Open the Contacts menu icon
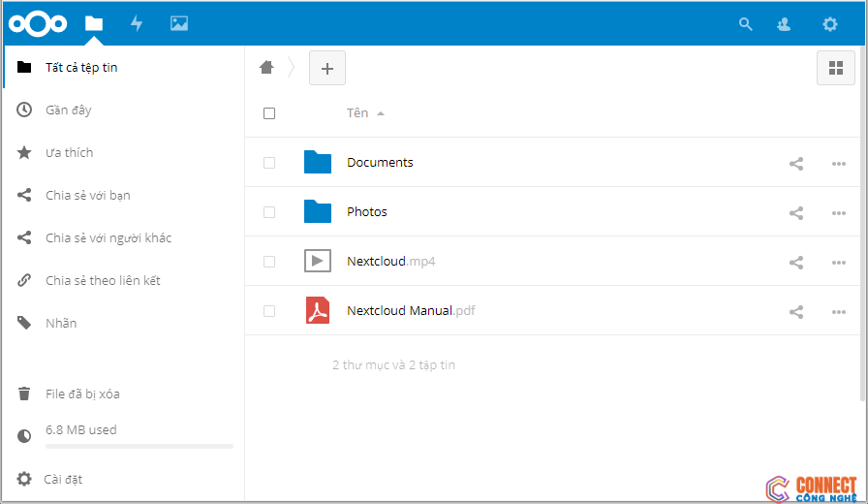The height and width of the screenshot is (504, 868). pyautogui.click(x=784, y=24)
